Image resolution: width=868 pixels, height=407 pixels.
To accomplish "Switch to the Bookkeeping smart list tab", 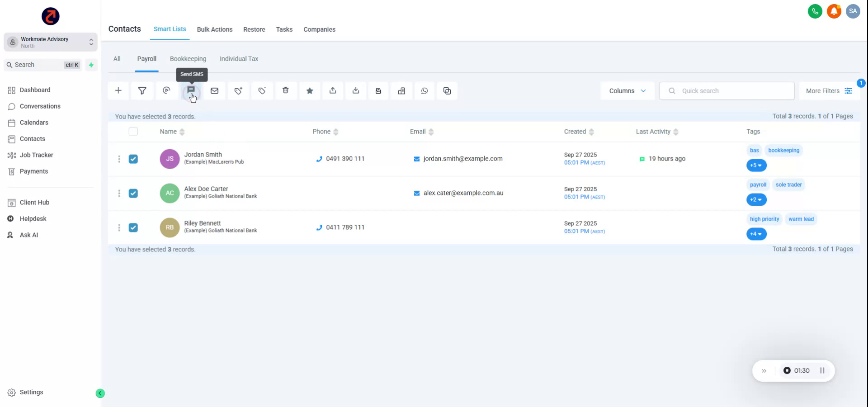I will 188,59.
